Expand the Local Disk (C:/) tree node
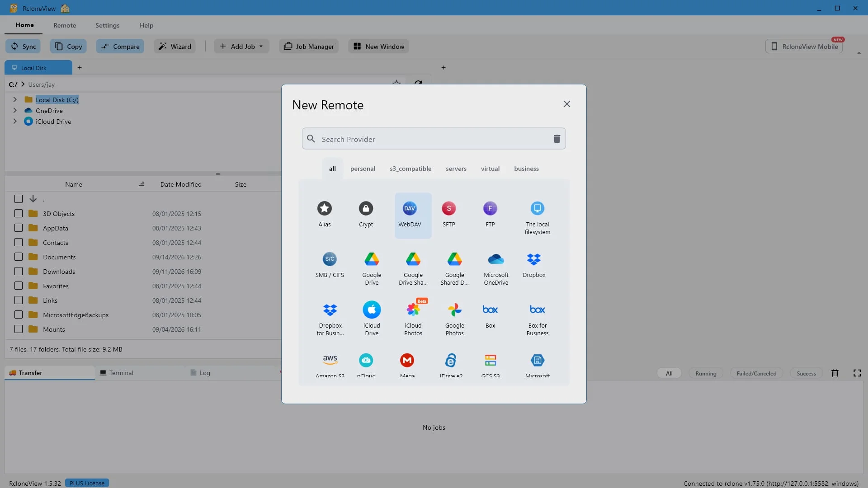Screen dimensions: 868x488 pos(15,99)
